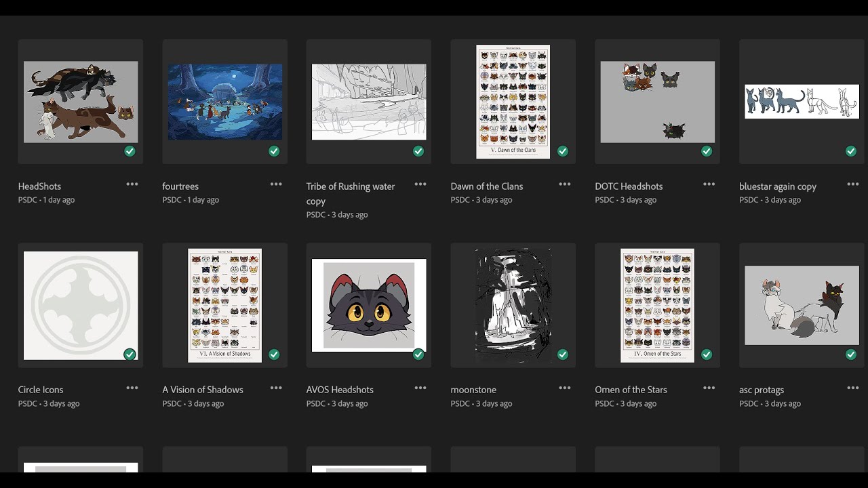The width and height of the screenshot is (868, 488).
Task: Open the asc protags thumbnail
Action: tap(802, 306)
